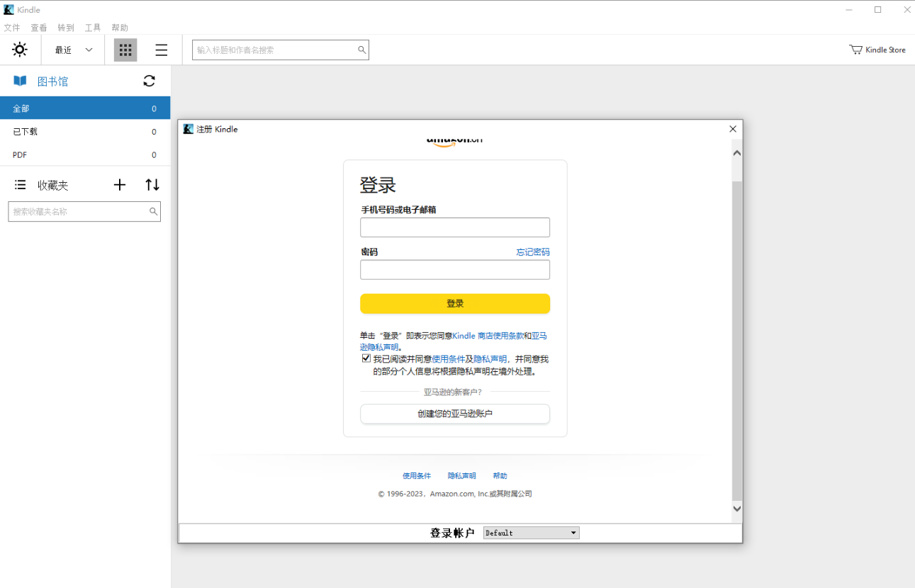The height and width of the screenshot is (588, 915).
Task: Sort collections with the up-down arrows icon
Action: [152, 185]
